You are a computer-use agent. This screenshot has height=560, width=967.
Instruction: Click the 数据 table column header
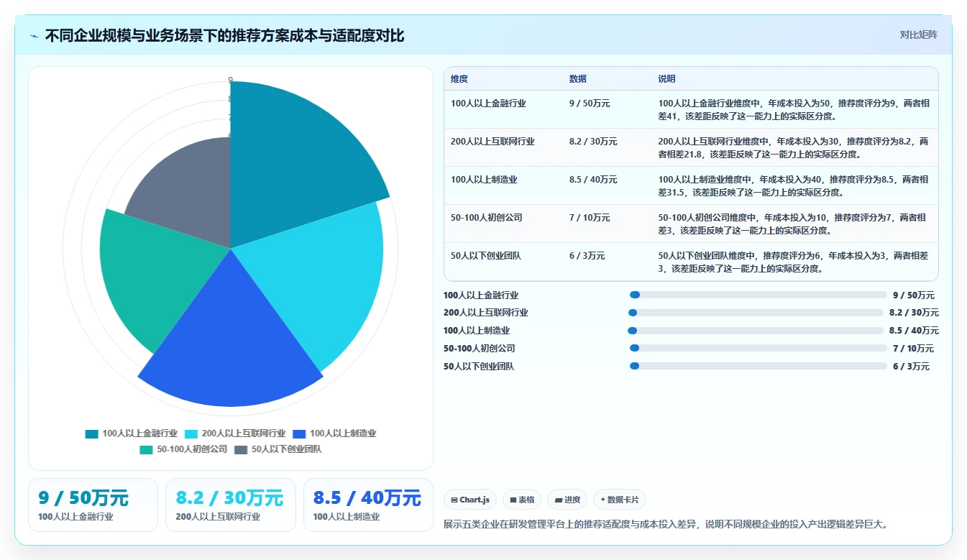point(577,79)
